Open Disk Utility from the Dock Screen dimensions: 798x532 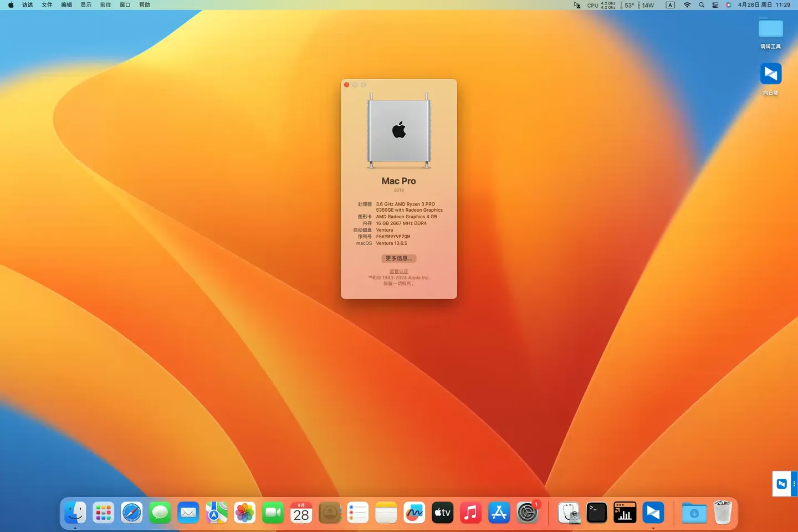569,513
